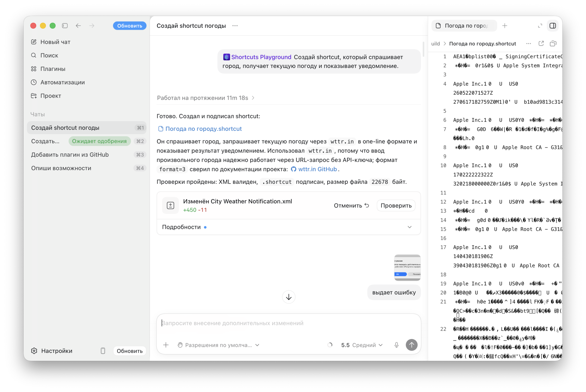The image size is (586, 392).
Task: Click the blue Обновить button at top
Action: pyautogui.click(x=130, y=26)
